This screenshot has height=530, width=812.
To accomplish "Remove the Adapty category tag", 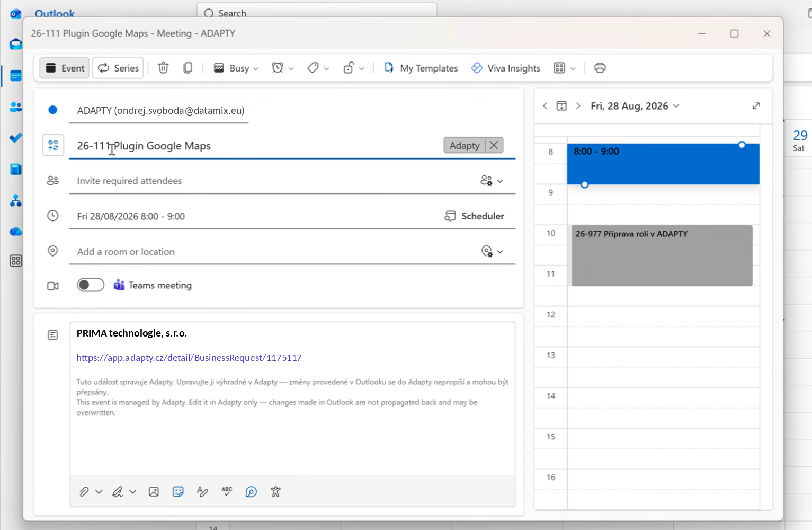I will tap(494, 145).
